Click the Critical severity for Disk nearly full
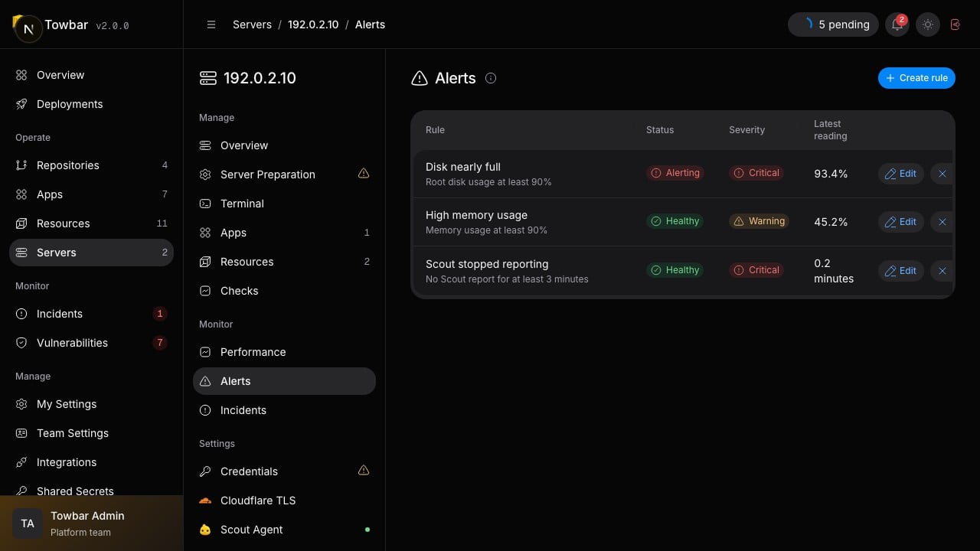 [756, 173]
